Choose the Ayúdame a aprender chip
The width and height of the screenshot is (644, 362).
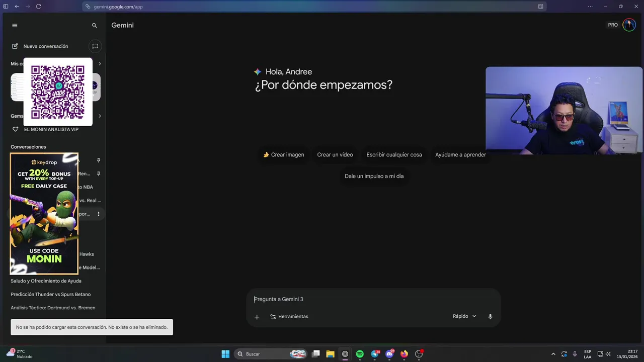click(460, 155)
